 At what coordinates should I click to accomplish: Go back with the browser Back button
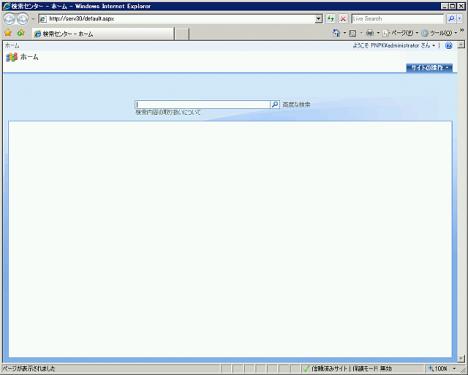(9, 19)
